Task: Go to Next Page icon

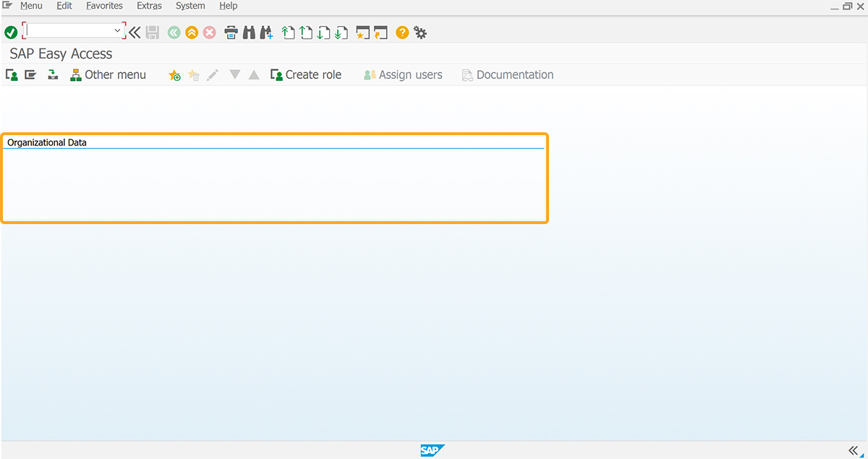Action: (x=323, y=33)
